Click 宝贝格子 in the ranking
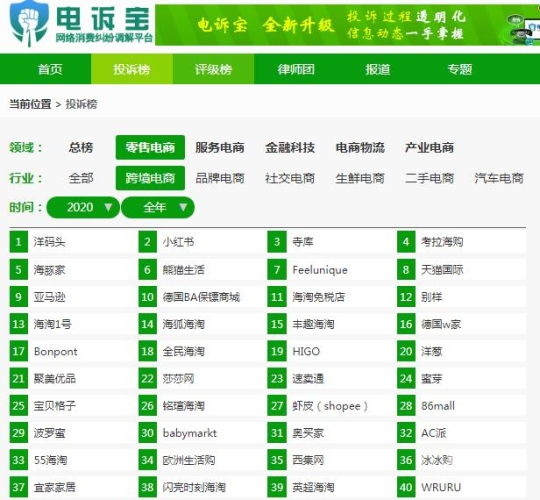 (54, 406)
